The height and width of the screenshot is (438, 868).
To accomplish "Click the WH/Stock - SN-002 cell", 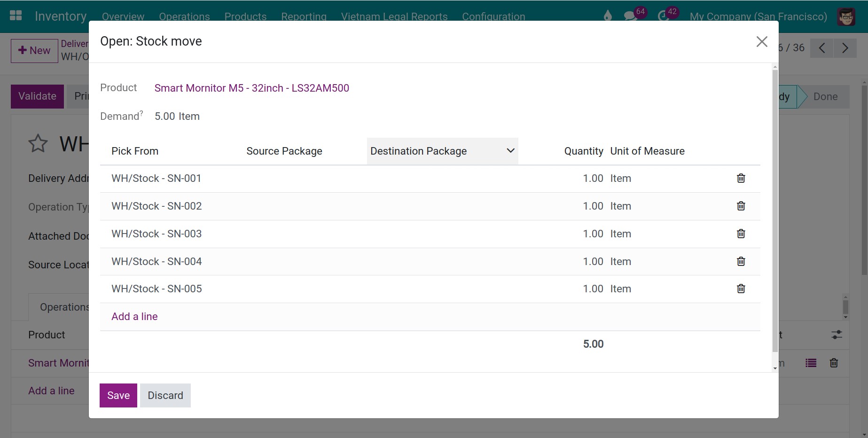I will coord(156,206).
